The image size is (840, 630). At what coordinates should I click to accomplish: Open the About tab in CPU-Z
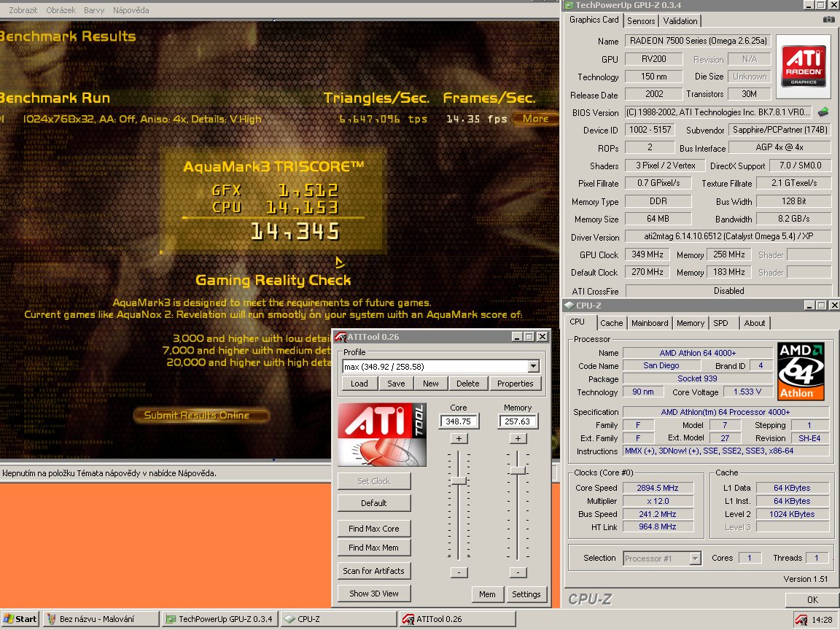pos(754,323)
